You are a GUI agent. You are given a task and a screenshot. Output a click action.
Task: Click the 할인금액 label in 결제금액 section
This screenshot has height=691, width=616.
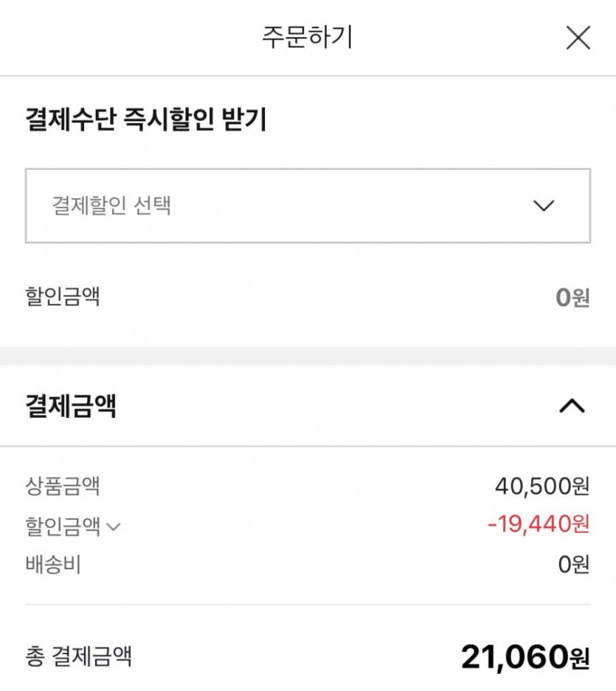coord(63,526)
